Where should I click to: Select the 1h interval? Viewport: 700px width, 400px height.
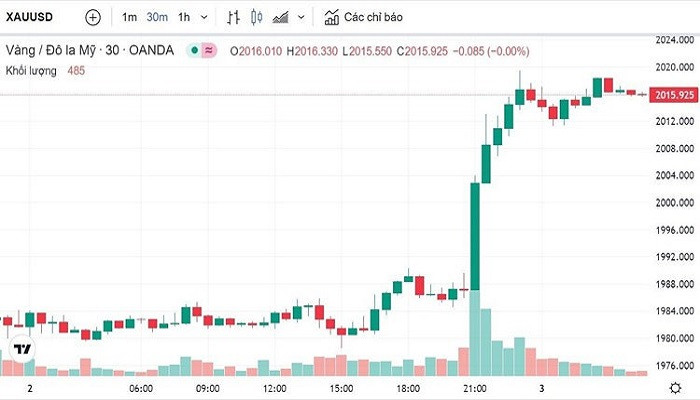[184, 18]
